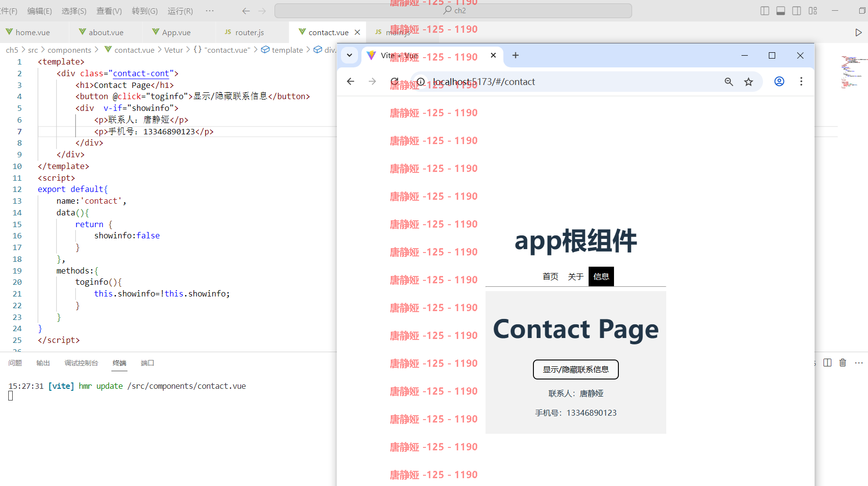Click the run code triangle icon
868x486 pixels.
pos(858,33)
